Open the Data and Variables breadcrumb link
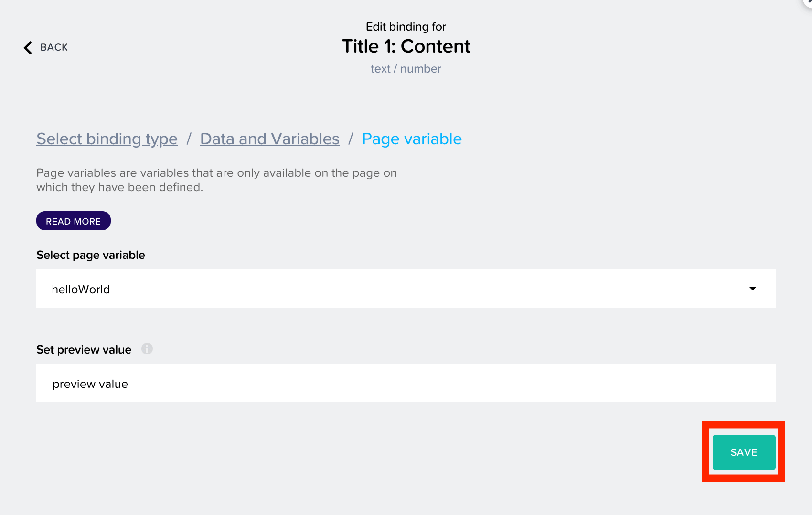Viewport: 812px width, 515px height. pos(270,139)
